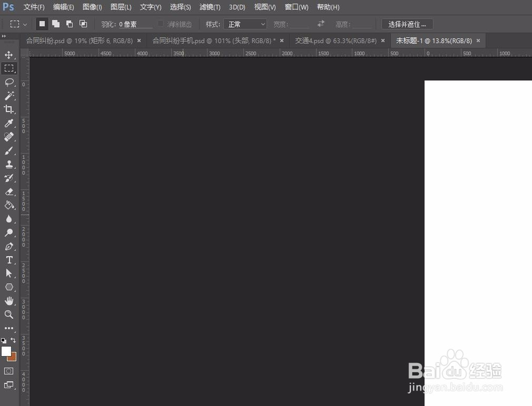The image size is (532, 406).
Task: Select the Blur tool
Action: (x=9, y=219)
